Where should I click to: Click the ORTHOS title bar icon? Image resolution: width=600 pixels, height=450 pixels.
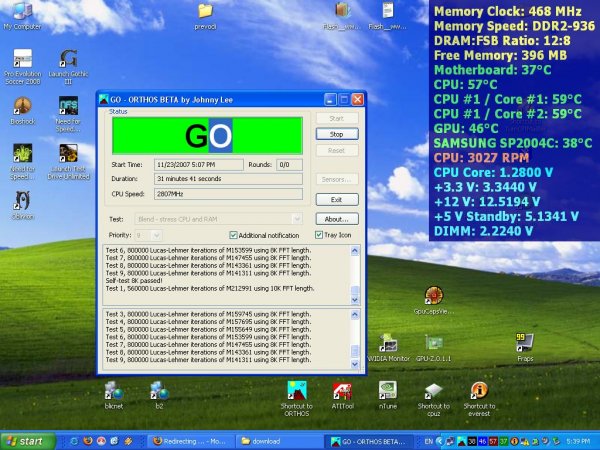coord(104,99)
